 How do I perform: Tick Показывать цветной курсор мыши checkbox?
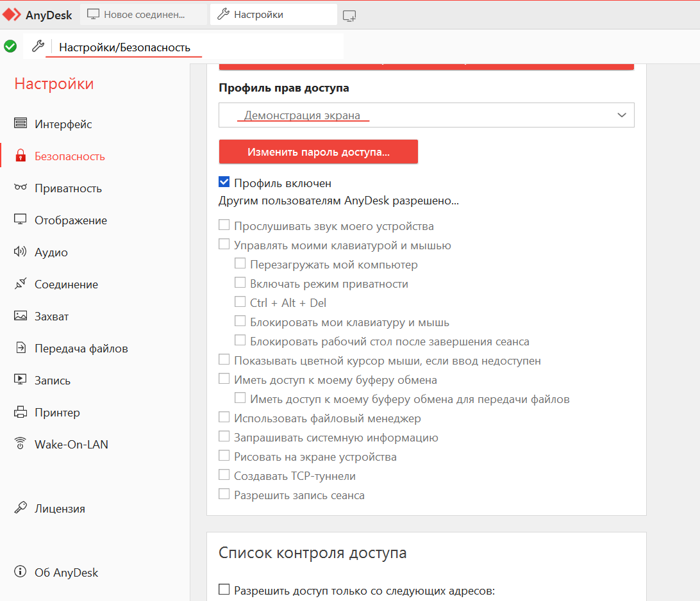click(x=224, y=359)
